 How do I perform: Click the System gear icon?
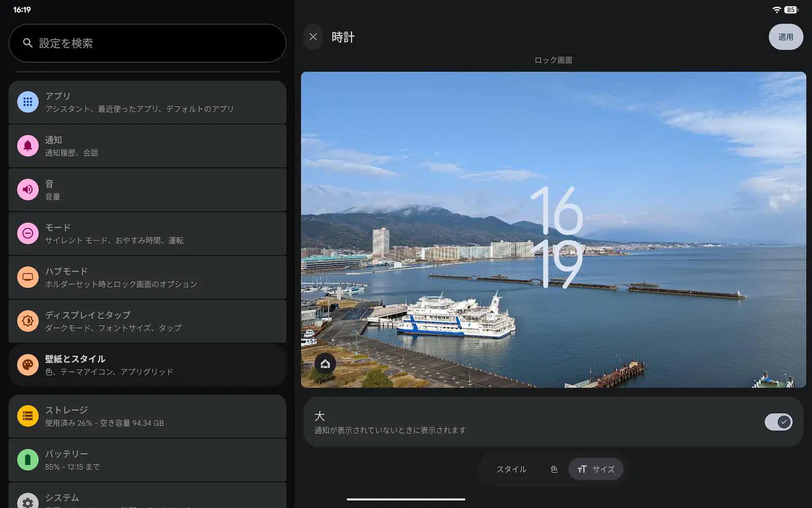pyautogui.click(x=28, y=500)
